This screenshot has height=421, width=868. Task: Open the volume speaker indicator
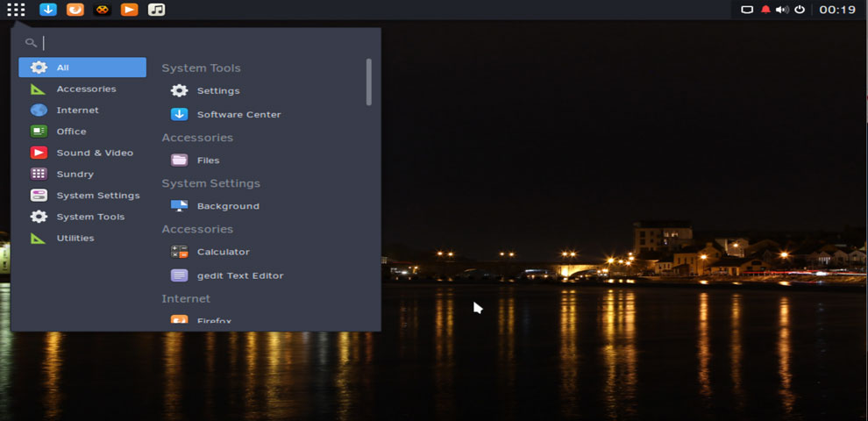(x=782, y=10)
